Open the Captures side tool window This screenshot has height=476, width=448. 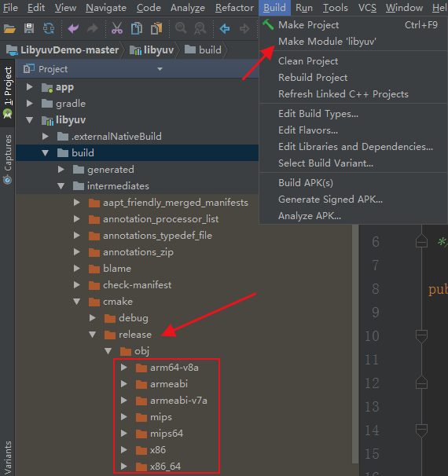[x=8, y=159]
